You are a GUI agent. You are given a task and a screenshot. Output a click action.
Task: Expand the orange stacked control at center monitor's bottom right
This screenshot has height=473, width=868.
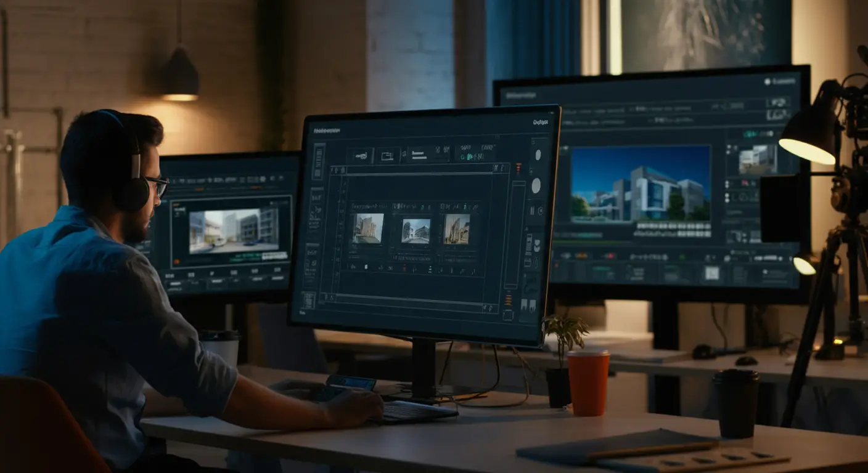click(x=509, y=300)
